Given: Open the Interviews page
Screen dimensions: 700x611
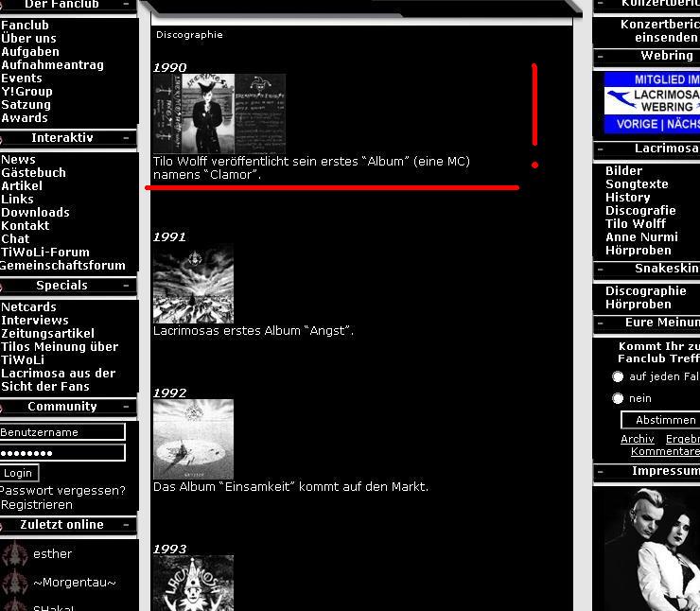Looking at the screenshot, I should click(35, 320).
